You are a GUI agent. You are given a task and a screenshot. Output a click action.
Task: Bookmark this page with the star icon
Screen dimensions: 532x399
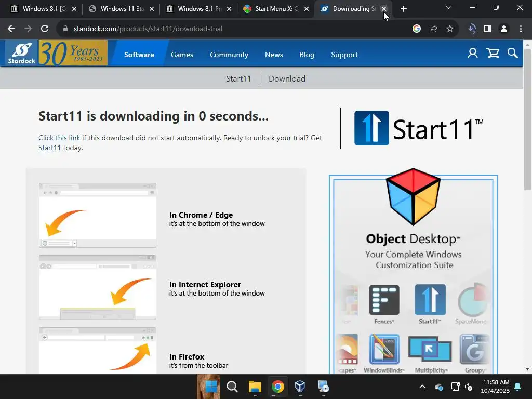point(450,29)
